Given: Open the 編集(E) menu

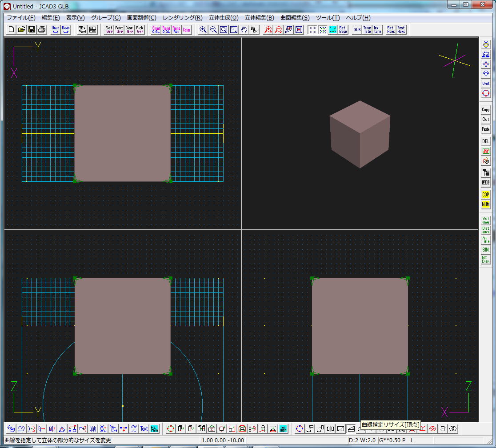Looking at the screenshot, I should click(51, 18).
